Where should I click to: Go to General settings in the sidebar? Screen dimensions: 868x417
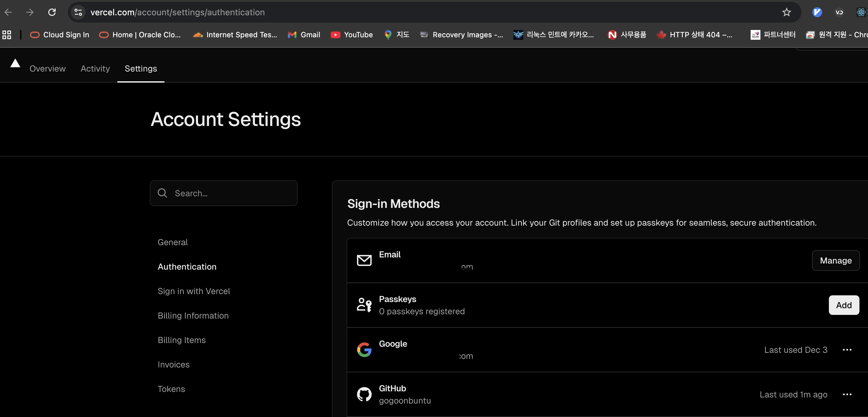click(x=172, y=242)
